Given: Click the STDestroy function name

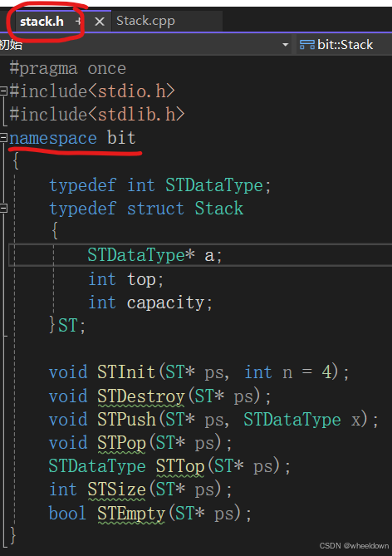Looking at the screenshot, I should click(x=141, y=396).
